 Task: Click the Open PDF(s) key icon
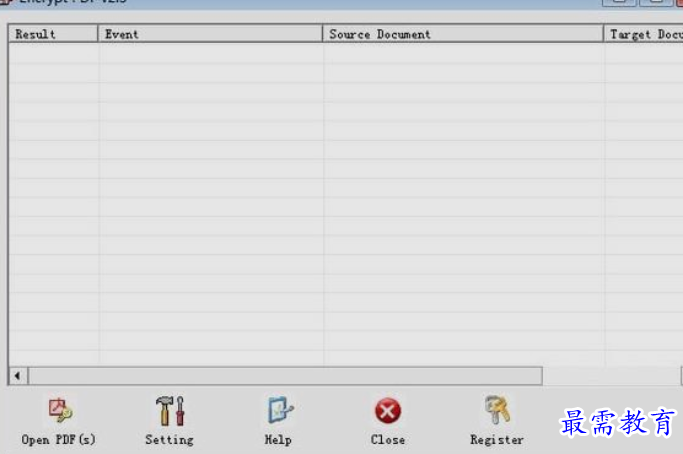click(x=60, y=410)
